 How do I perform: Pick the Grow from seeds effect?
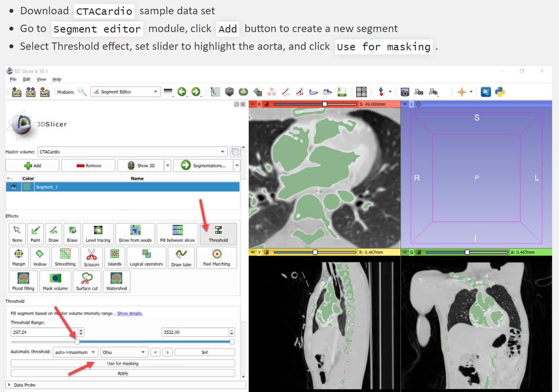click(135, 234)
